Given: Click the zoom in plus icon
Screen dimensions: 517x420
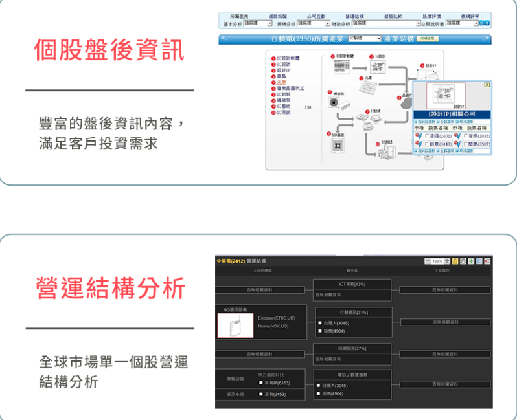Looking at the screenshot, I should 447,261.
